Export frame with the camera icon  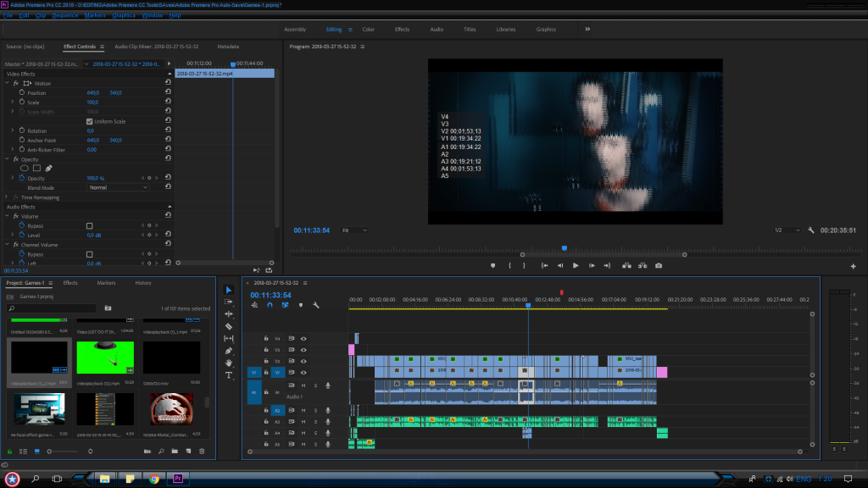[658, 265]
